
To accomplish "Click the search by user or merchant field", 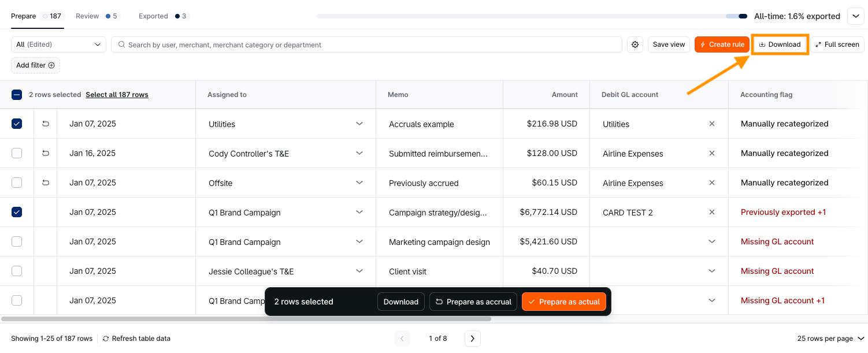I will coord(370,44).
